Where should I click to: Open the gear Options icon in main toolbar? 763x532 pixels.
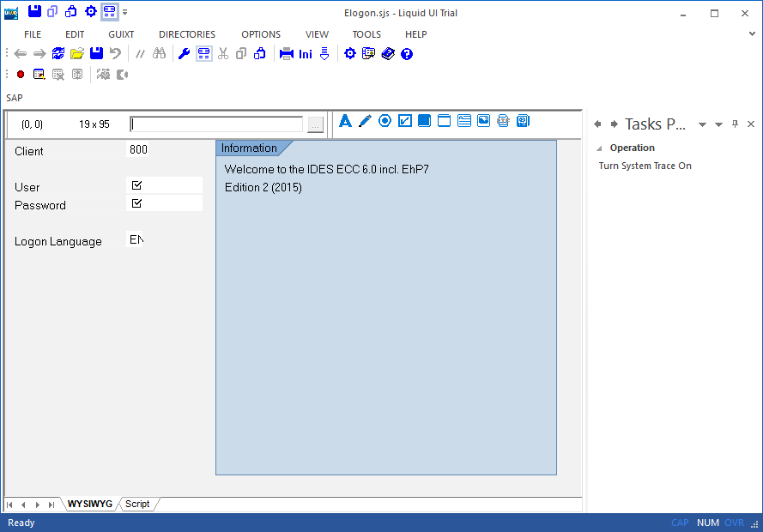[x=350, y=53]
